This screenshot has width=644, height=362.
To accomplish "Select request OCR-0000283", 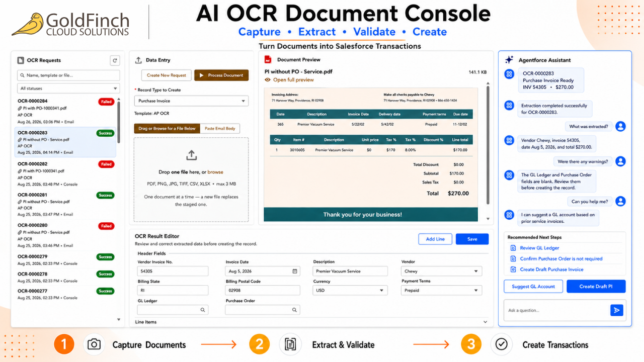I will [x=65, y=142].
